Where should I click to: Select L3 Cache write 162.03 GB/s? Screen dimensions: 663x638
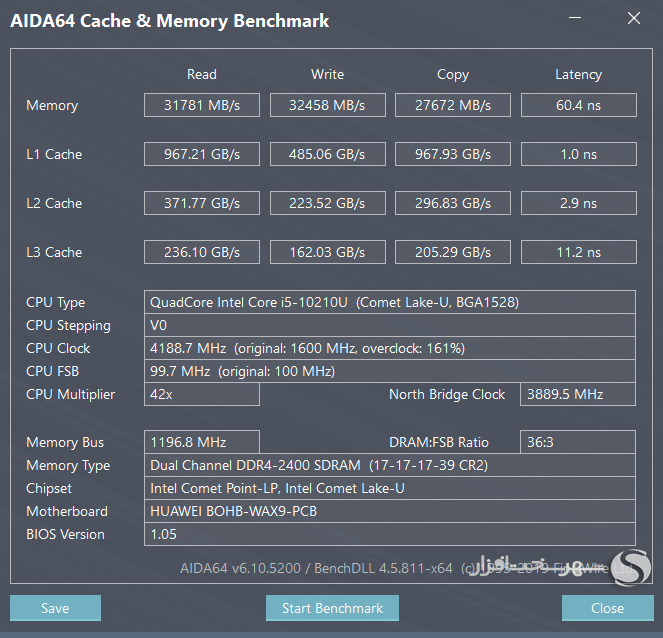pos(328,252)
